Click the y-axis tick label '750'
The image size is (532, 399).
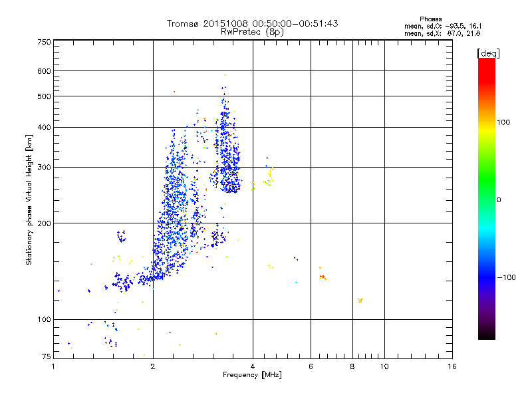[x=44, y=42]
